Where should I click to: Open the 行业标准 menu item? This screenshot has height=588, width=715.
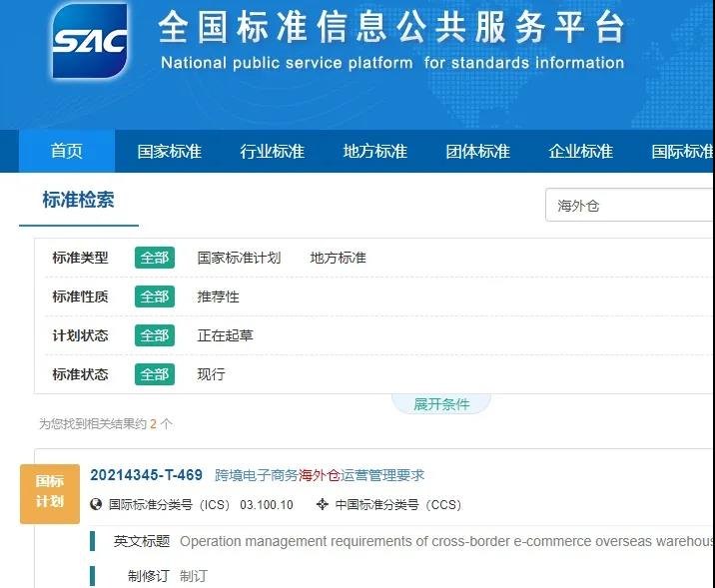click(x=273, y=151)
